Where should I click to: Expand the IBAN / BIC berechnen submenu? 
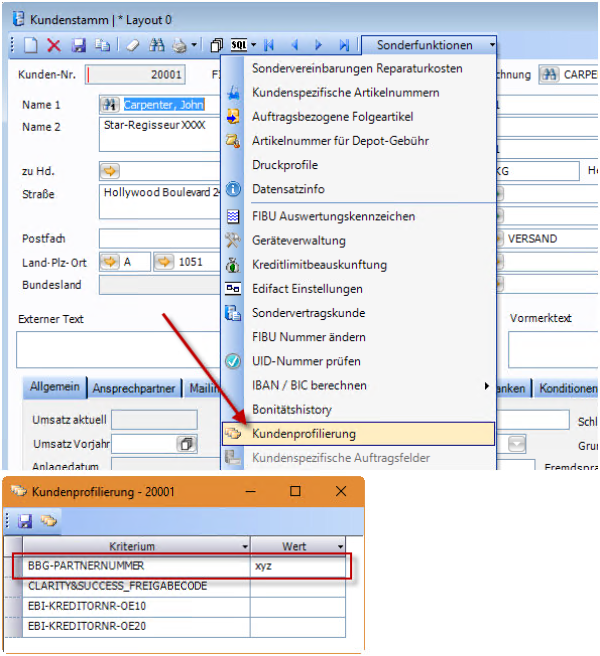pyautogui.click(x=488, y=385)
